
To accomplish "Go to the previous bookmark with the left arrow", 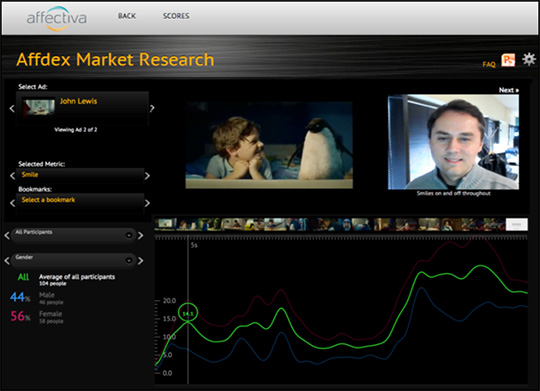I will 12,203.
